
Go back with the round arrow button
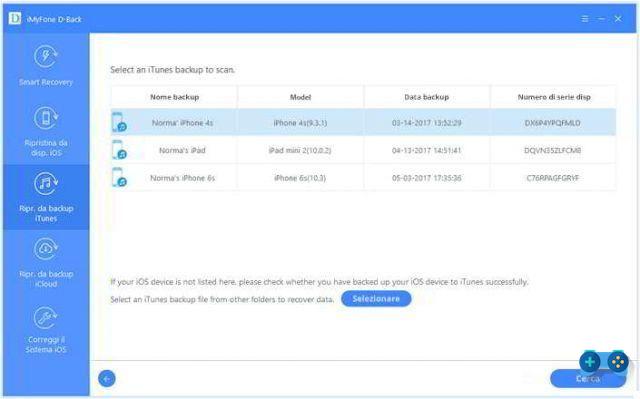(107, 379)
